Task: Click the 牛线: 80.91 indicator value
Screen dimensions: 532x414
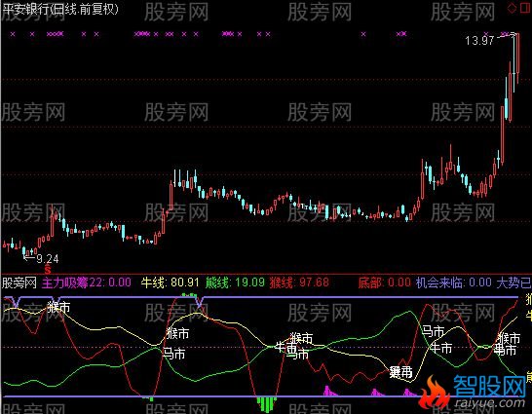Action: (x=170, y=282)
